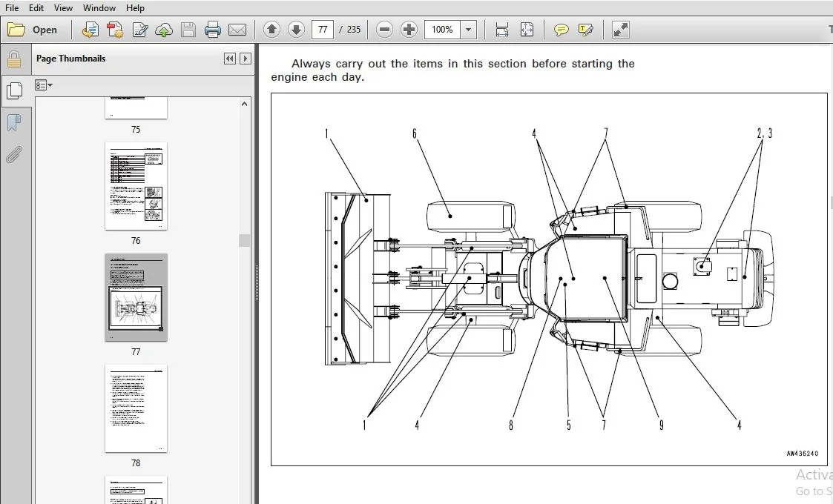This screenshot has height=504, width=833.
Task: Click the Open folder button
Action: 33,30
